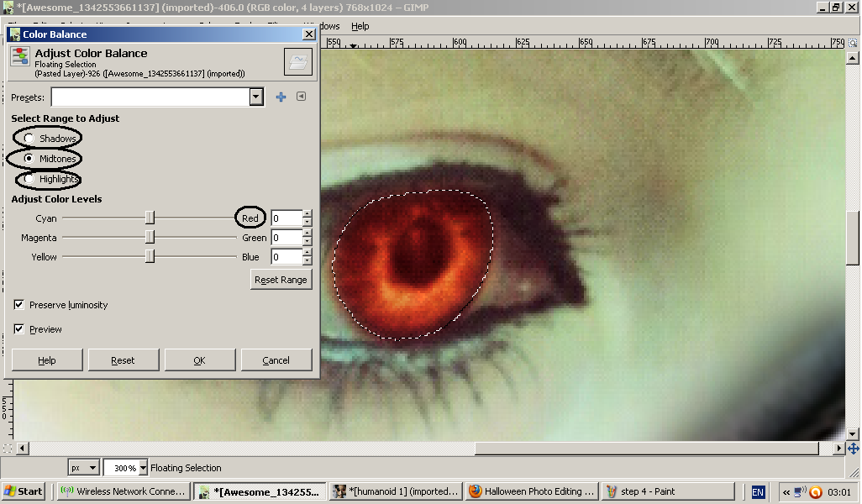The width and height of the screenshot is (862, 504).
Task: Open the humanoid 1 GIMP taskbar window
Action: pyautogui.click(x=396, y=491)
